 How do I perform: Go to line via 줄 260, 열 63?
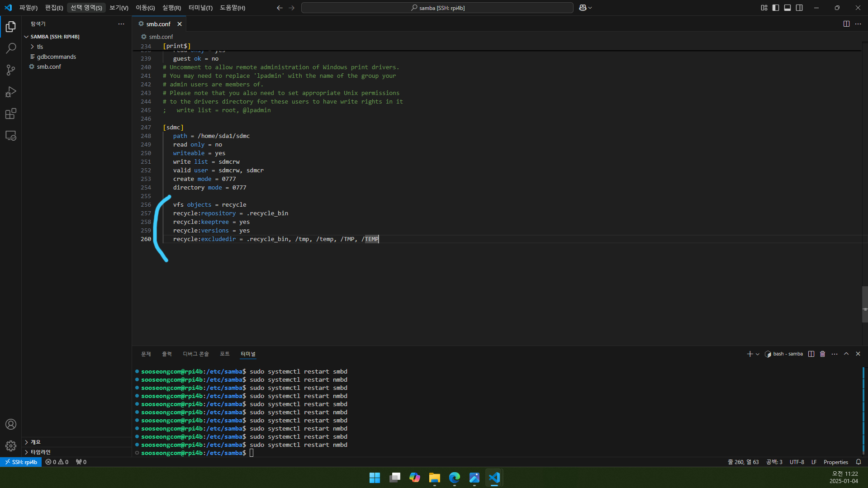743,462
